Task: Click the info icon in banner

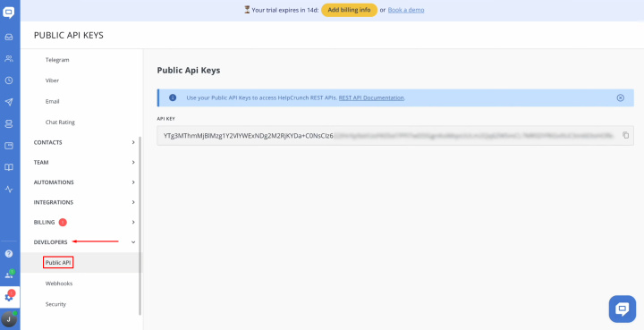Action: tap(173, 97)
